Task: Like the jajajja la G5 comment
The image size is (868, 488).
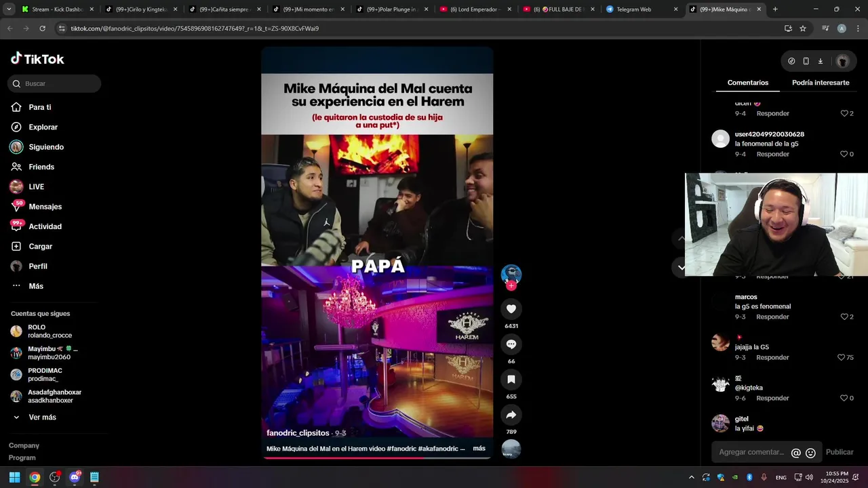Action: [x=842, y=358]
